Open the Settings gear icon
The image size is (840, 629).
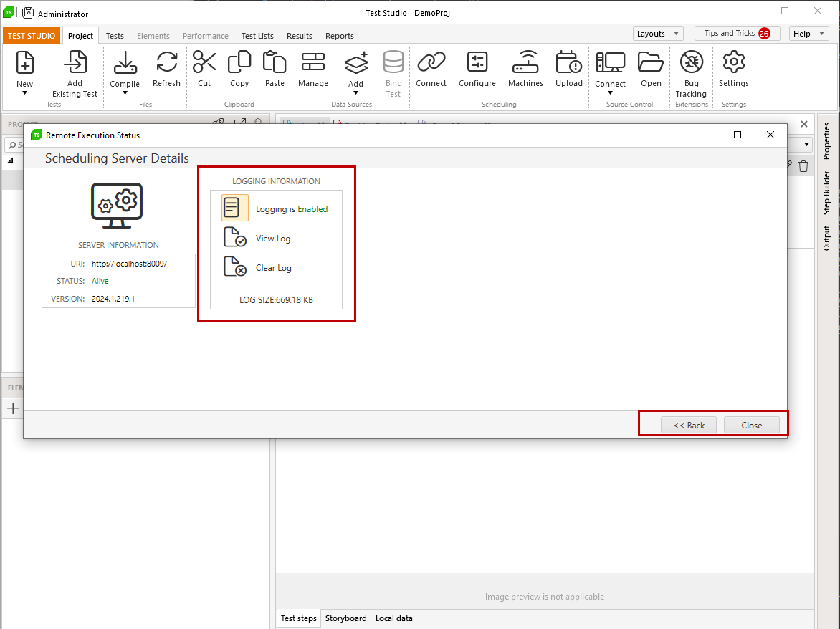(x=733, y=62)
